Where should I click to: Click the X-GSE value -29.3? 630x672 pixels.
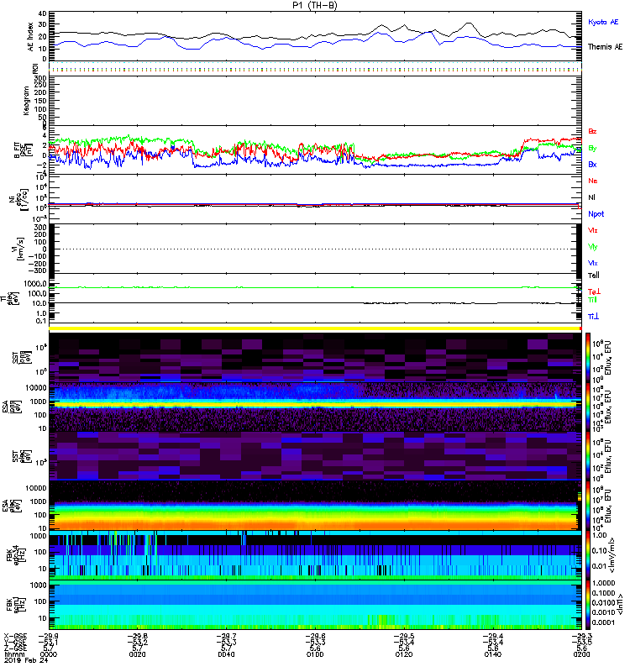tap(581, 636)
